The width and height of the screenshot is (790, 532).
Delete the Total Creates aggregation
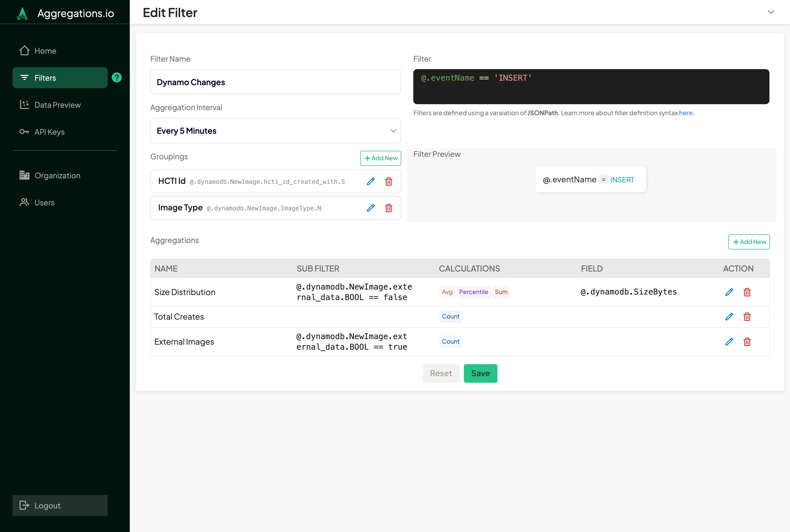[747, 317]
